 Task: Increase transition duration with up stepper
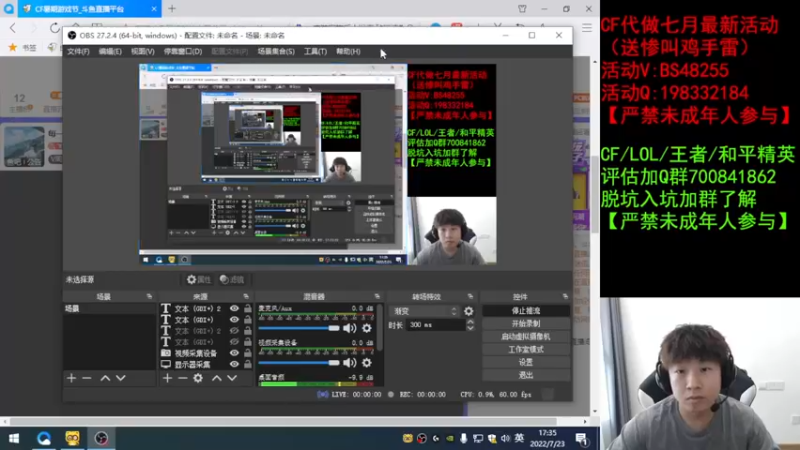point(470,322)
